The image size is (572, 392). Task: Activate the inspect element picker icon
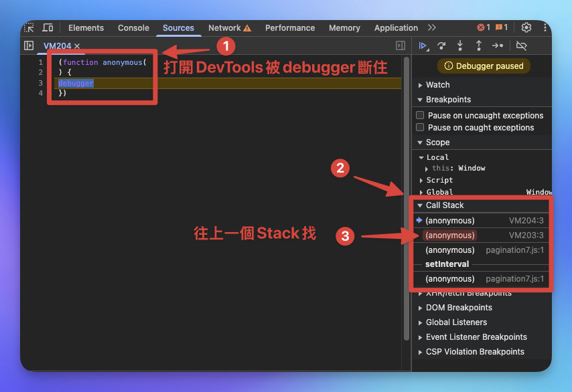[x=29, y=27]
